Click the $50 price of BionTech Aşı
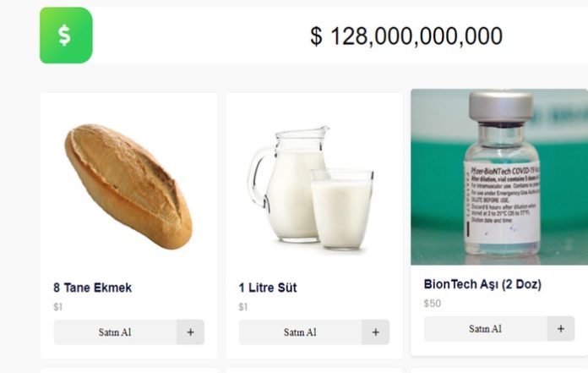Image resolution: width=588 pixels, height=373 pixels. (432, 304)
